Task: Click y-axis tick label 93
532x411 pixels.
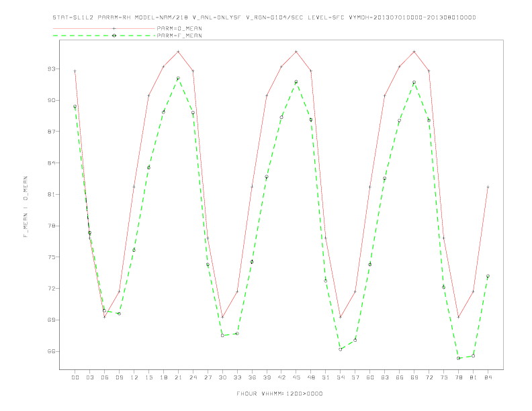Action: pyautogui.click(x=51, y=69)
